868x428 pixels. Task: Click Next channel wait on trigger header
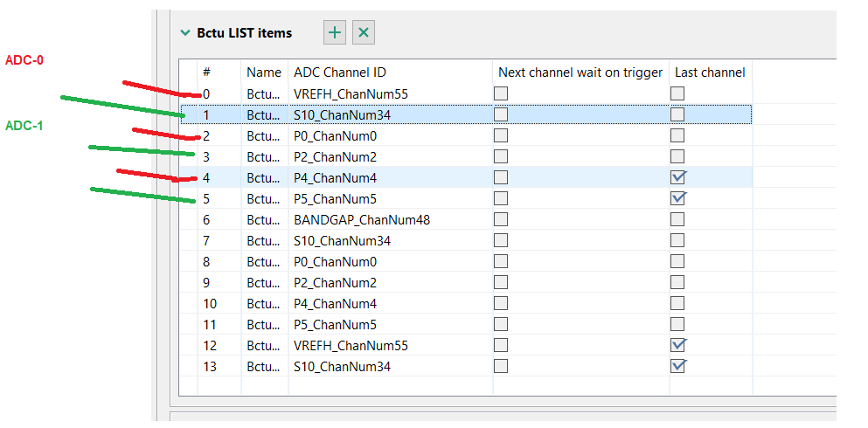pos(580,72)
